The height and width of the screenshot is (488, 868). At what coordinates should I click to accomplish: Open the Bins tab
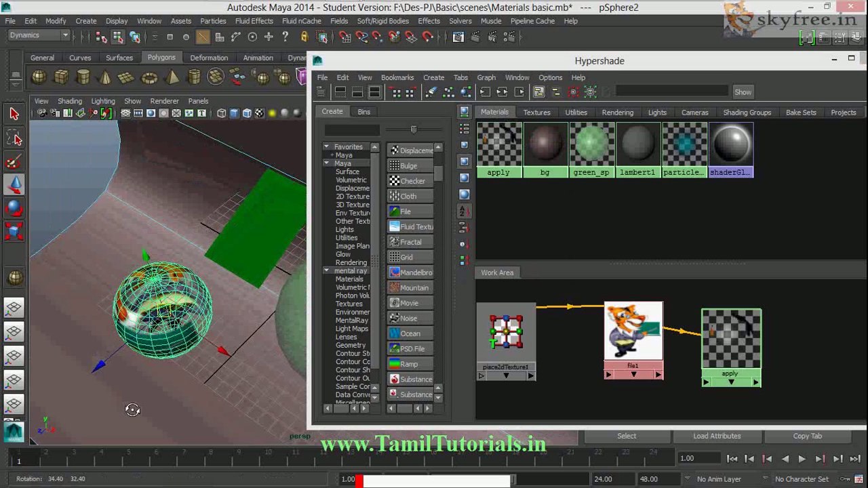(363, 111)
